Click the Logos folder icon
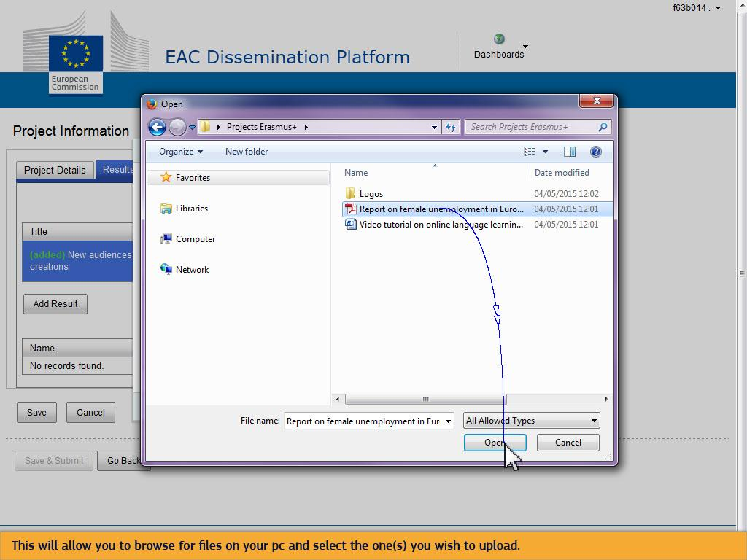 click(350, 193)
